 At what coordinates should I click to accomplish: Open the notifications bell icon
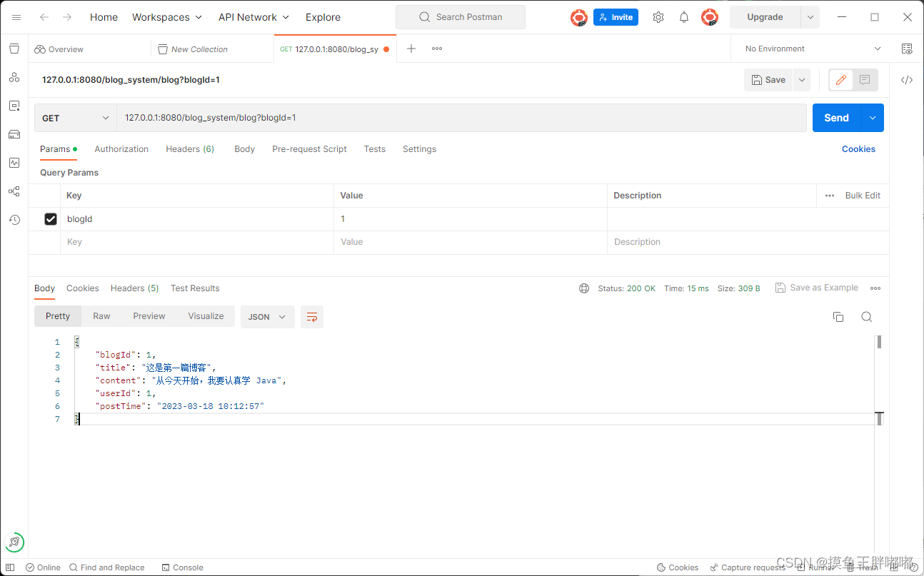(684, 17)
